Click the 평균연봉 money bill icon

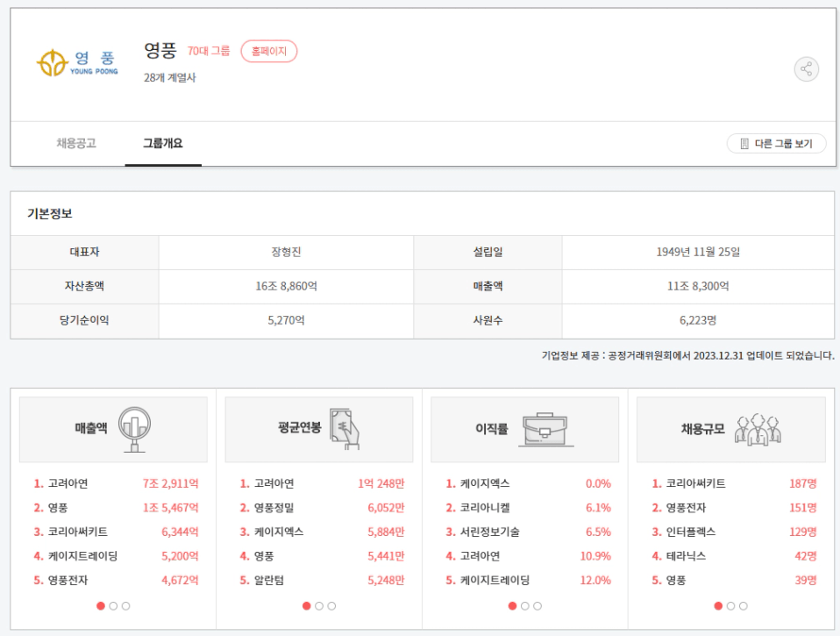345,429
